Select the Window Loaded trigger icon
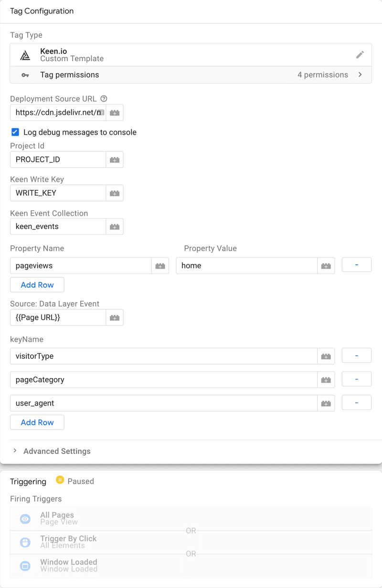Viewport: 382px width, 588px height. [x=25, y=566]
